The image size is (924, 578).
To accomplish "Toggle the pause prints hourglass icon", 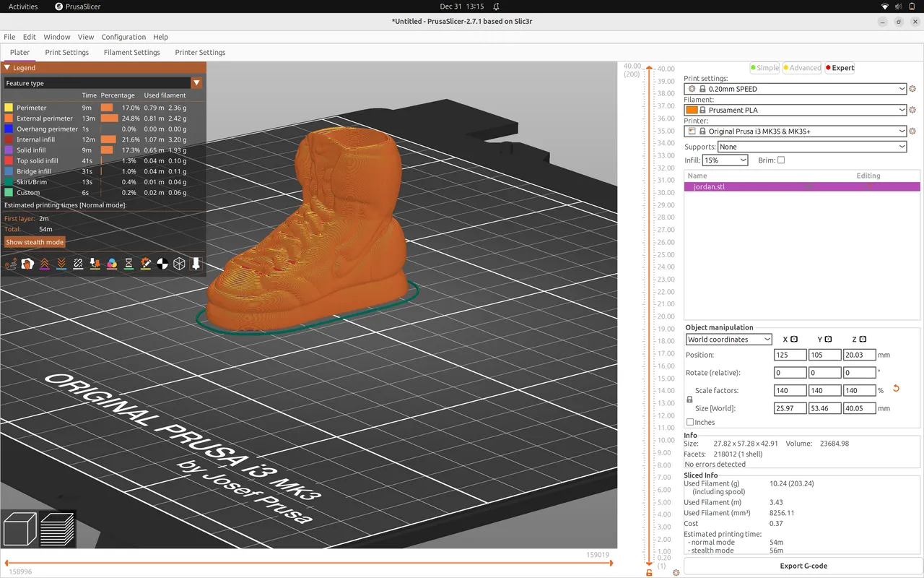I will (128, 264).
